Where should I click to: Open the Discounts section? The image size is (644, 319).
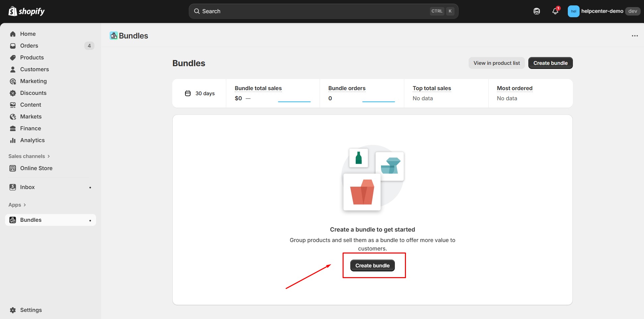(x=33, y=93)
